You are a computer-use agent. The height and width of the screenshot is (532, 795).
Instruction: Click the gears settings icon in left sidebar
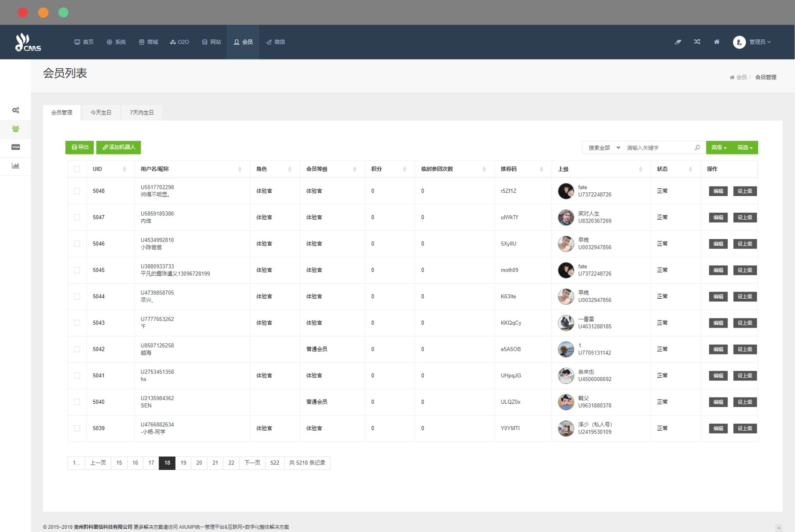point(15,110)
